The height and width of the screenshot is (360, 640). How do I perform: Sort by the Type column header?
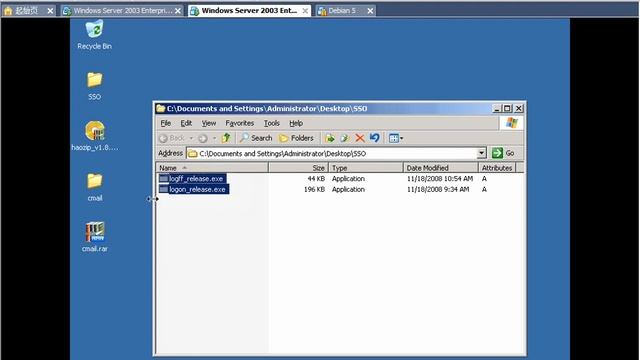(366, 168)
